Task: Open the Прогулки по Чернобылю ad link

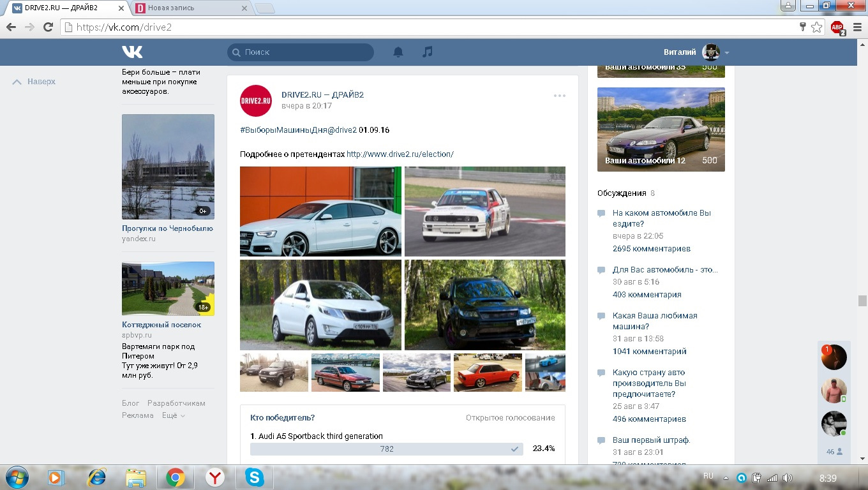Action: click(167, 228)
